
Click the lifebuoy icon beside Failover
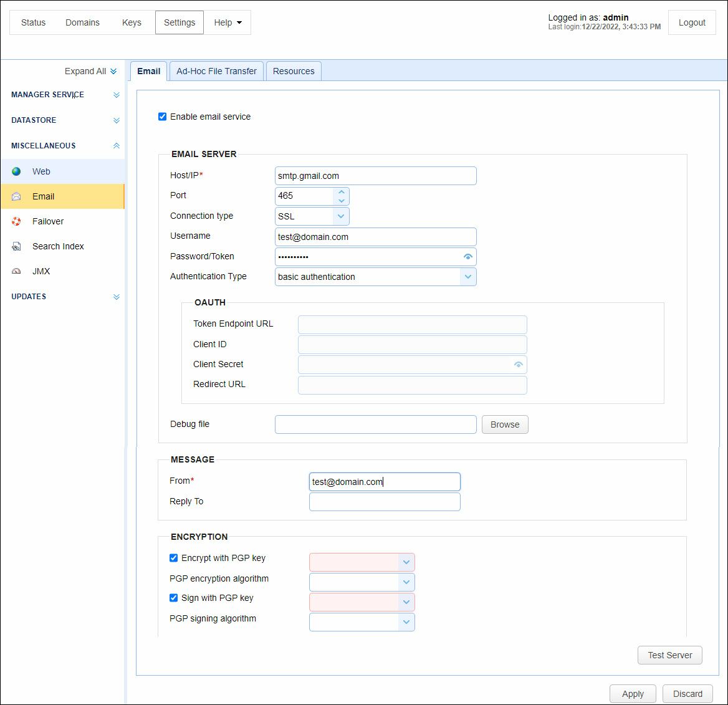(16, 221)
